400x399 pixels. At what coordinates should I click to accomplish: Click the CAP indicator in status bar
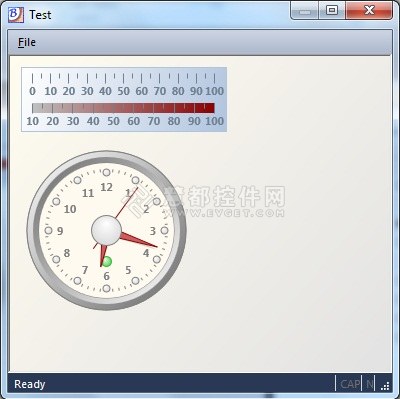350,384
